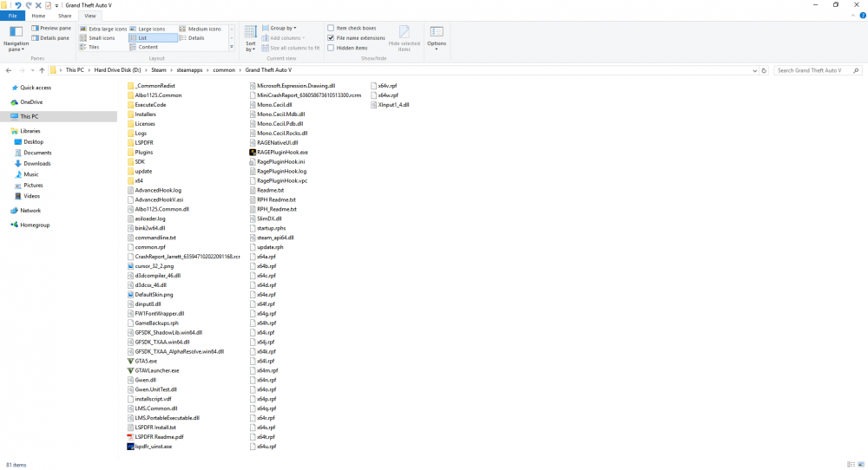The height and width of the screenshot is (470, 868).
Task: Toggle the Details pane
Action: (50, 38)
